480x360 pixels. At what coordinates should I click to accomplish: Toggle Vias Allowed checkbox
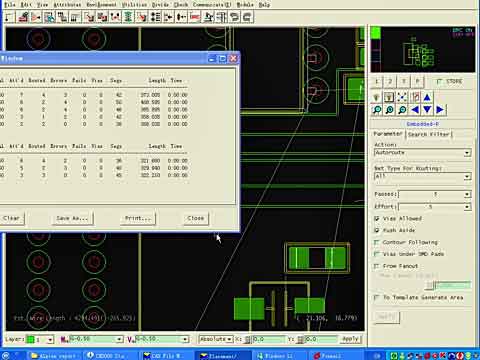coord(377,219)
